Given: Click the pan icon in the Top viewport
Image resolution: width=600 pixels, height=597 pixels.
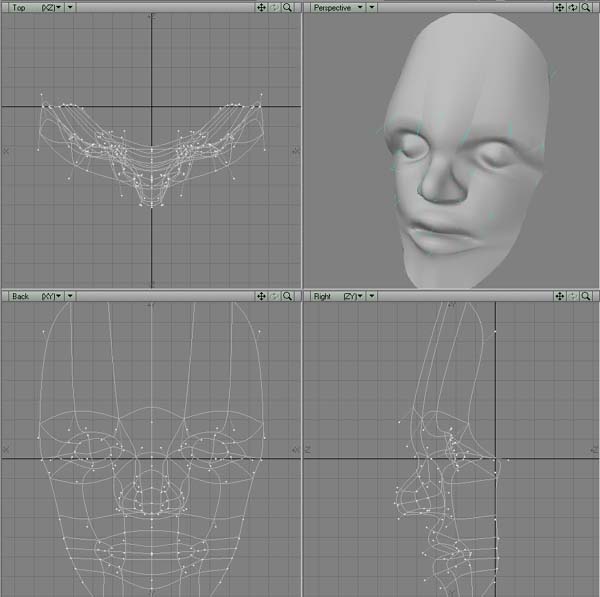Looking at the screenshot, I should click(261, 7).
